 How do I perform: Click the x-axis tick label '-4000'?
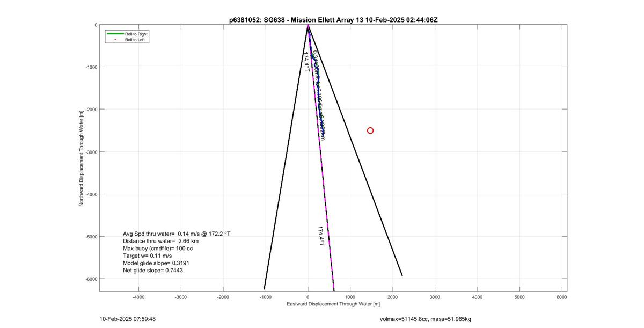[x=138, y=297]
